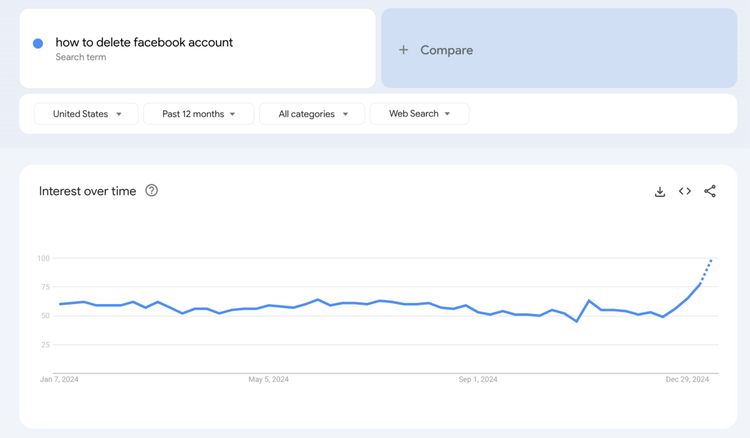The height and width of the screenshot is (438, 750).
Task: Click the dotted forecast segment of the line
Action: tap(706, 270)
